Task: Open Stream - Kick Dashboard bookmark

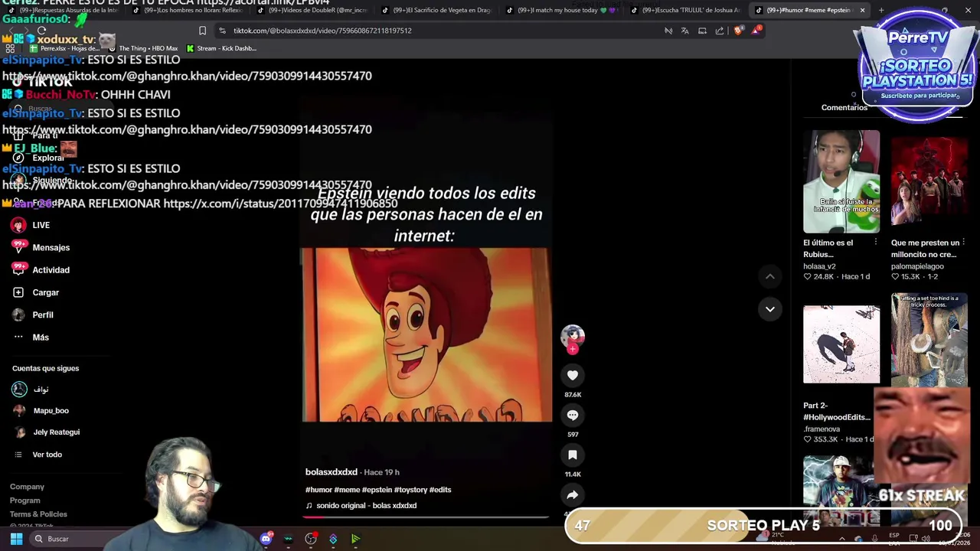Action: pyautogui.click(x=221, y=48)
